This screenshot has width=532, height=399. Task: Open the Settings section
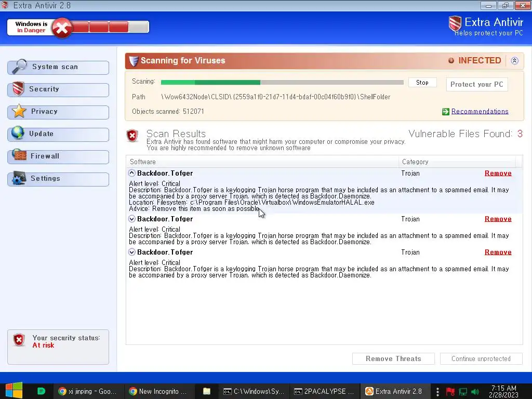(58, 179)
